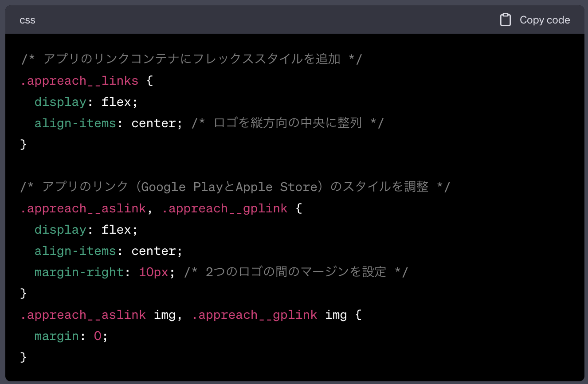
Task: Click the first display: flex declaration
Action: pos(85,102)
